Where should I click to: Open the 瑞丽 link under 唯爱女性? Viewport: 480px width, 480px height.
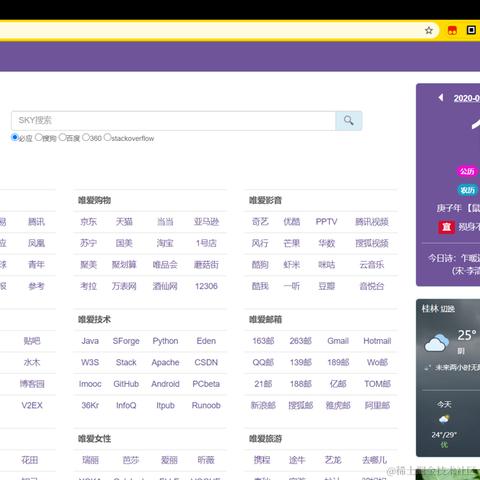point(90,460)
